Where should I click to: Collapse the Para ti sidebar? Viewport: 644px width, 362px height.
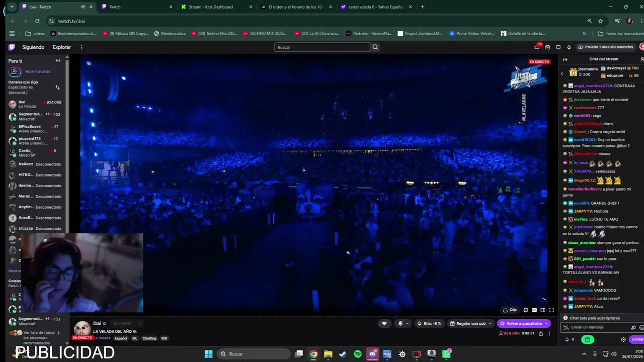[58, 60]
